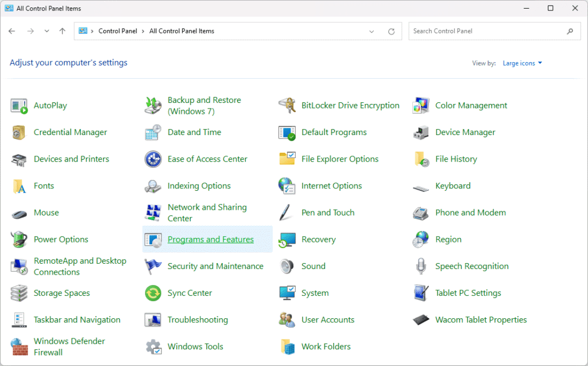This screenshot has height=366, width=588.
Task: Click the Windows Tools gear icon
Action: click(x=153, y=347)
